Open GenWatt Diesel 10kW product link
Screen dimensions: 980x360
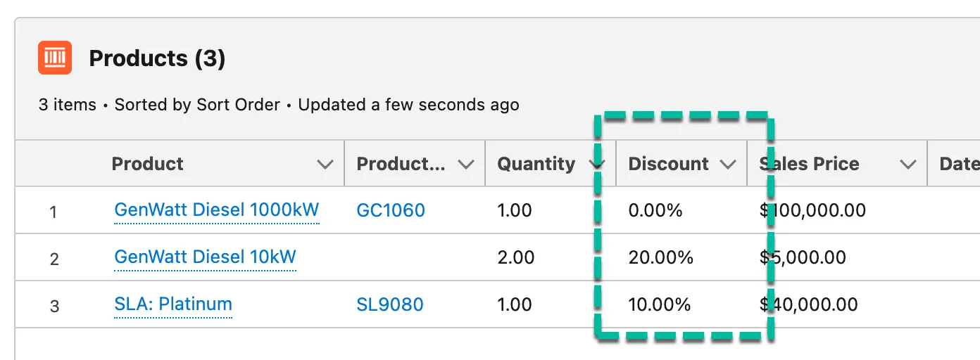click(205, 257)
